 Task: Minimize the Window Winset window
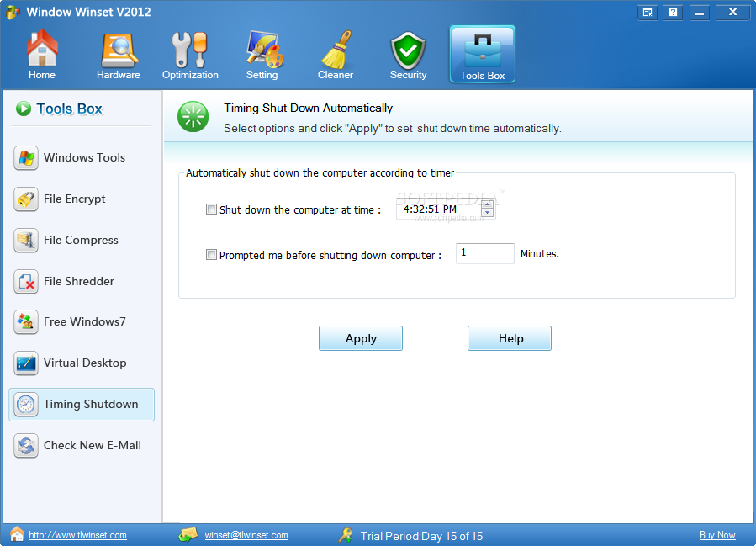tap(699, 13)
